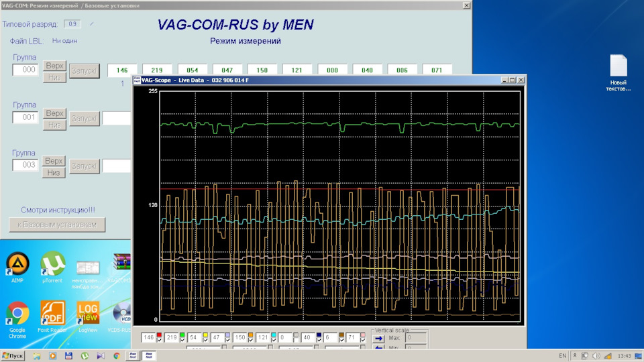This screenshot has width=644, height=362.
Task: Click 'Верх' button for group 003
Action: 54,161
